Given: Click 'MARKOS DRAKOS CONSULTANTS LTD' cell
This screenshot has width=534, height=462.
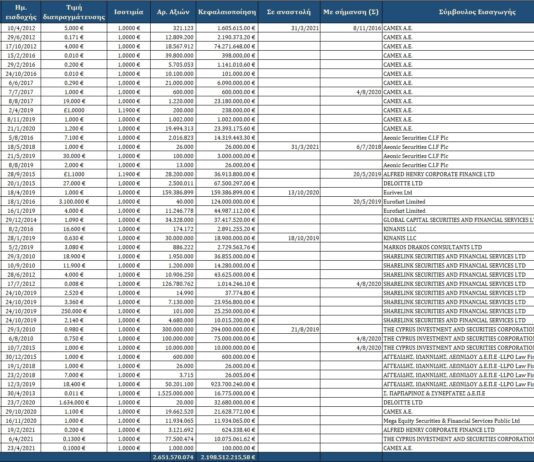Looking at the screenshot, I should point(433,248).
